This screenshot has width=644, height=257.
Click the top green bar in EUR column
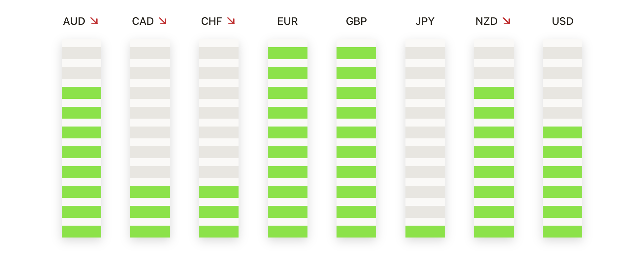(288, 53)
